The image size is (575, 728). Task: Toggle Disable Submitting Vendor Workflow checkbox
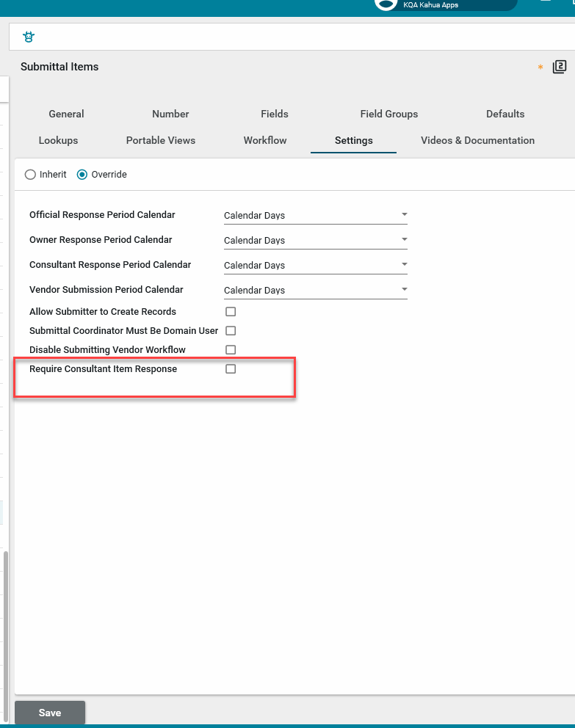(231, 350)
